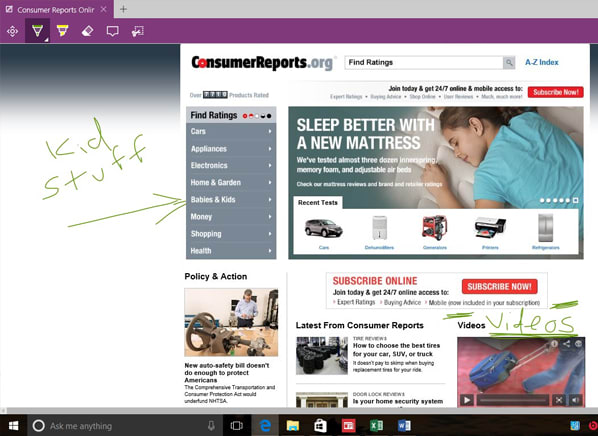Click the Expert Ratings link under Subscribe Online
Image resolution: width=598 pixels, height=436 pixels.
[x=356, y=302]
